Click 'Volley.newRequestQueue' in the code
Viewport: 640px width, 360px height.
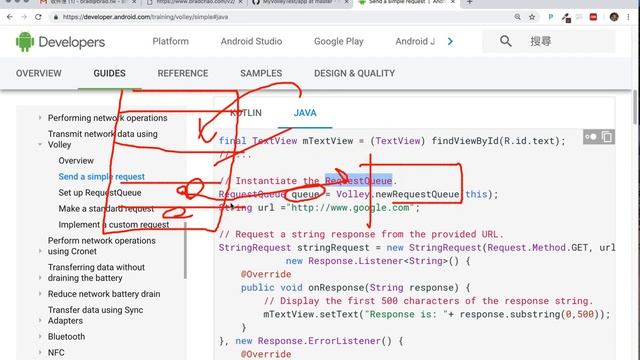[x=398, y=194]
